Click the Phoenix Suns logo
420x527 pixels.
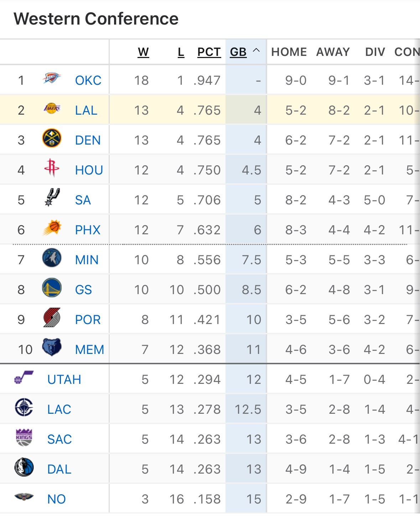click(52, 228)
